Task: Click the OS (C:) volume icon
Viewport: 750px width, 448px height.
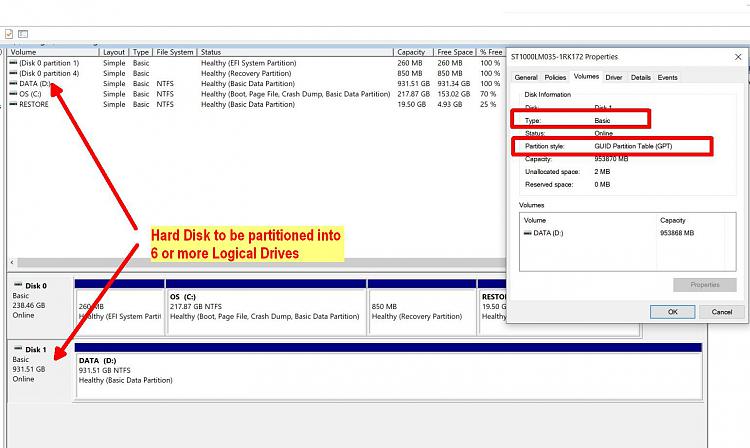Action: 13,94
